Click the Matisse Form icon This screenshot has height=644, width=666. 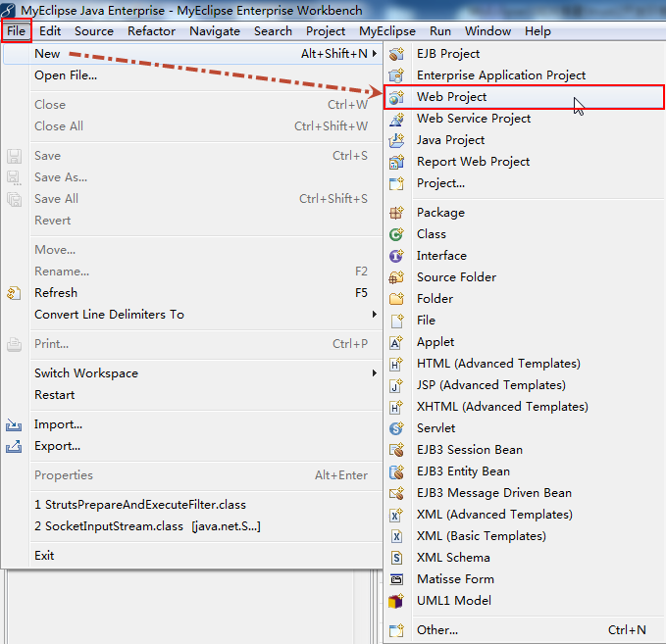pos(396,579)
